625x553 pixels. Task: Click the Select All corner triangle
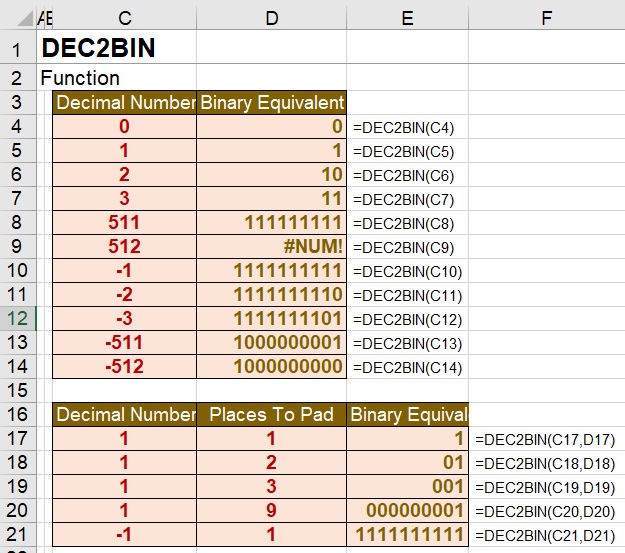click(26, 18)
